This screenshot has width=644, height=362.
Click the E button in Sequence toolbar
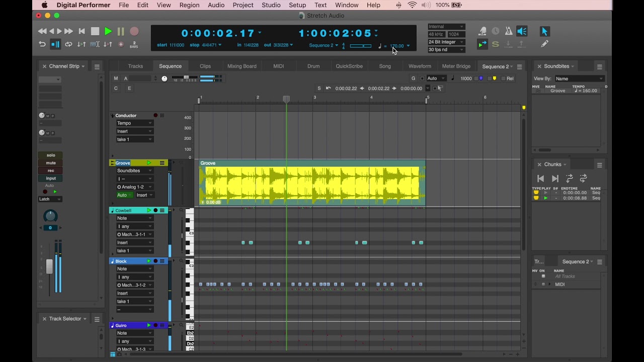(x=129, y=88)
